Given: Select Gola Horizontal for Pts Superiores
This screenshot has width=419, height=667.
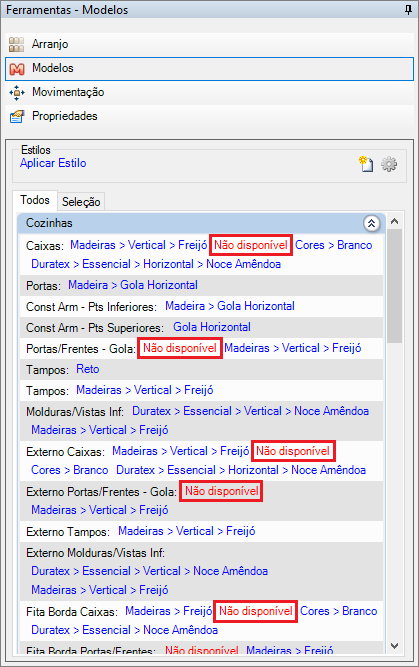Looking at the screenshot, I should pyautogui.click(x=211, y=327).
